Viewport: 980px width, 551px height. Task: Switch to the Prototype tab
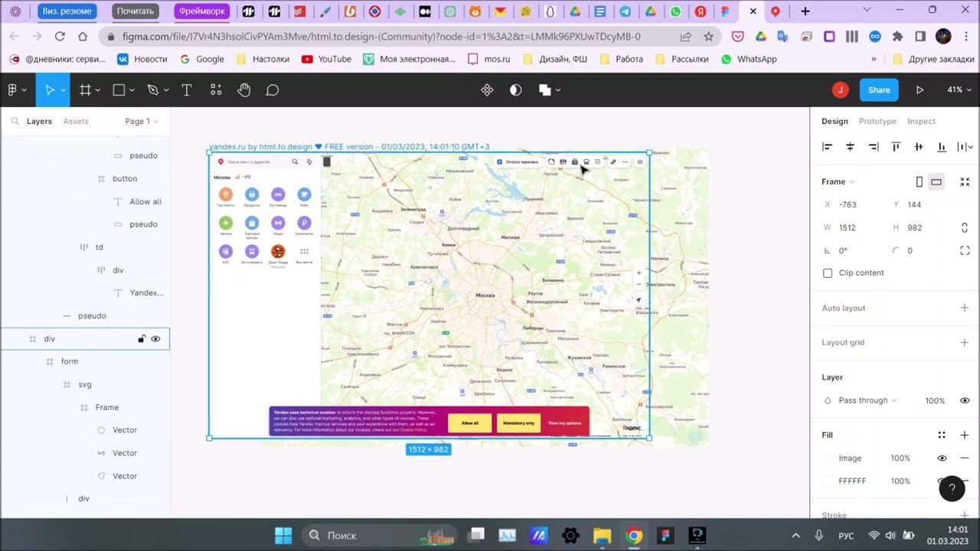pyautogui.click(x=877, y=121)
